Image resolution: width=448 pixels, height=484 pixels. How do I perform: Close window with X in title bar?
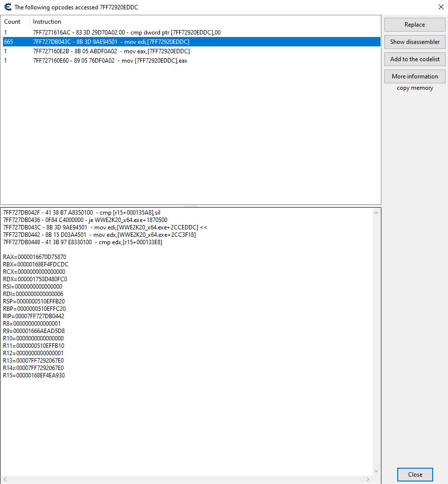coord(441,7)
